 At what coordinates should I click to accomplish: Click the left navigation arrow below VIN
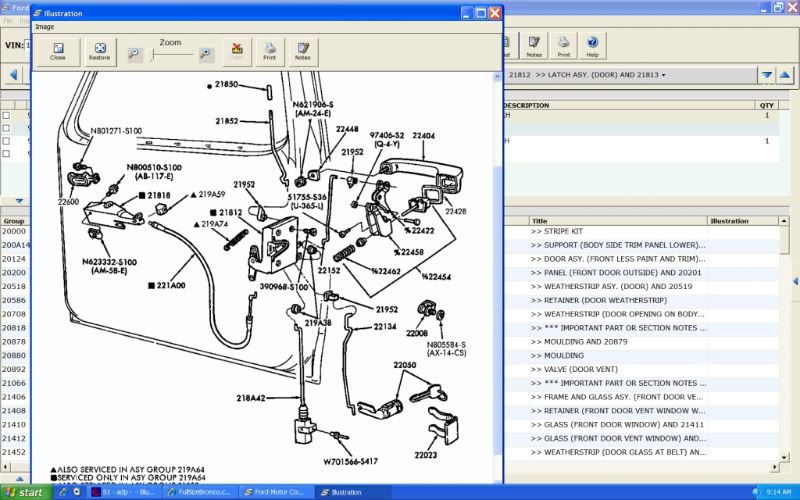tap(14, 75)
